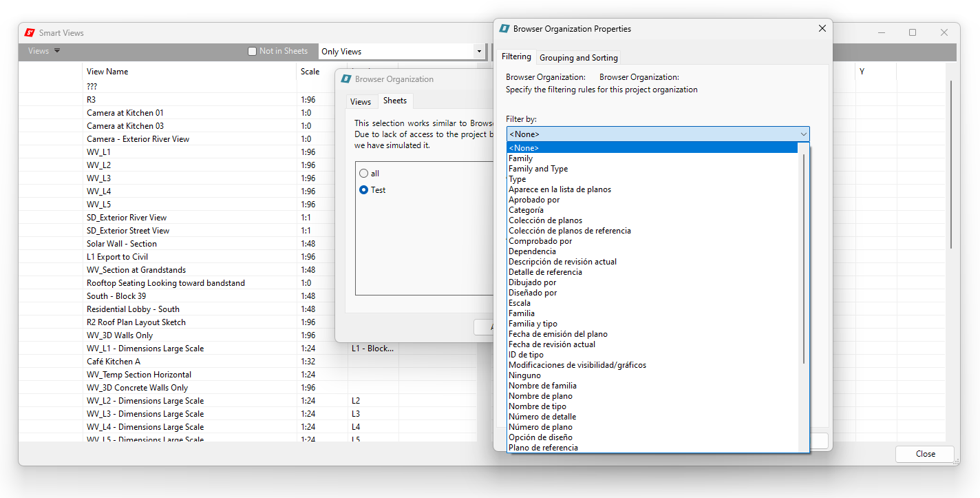Choose 'Fecha de revisión actual'

click(x=652, y=344)
